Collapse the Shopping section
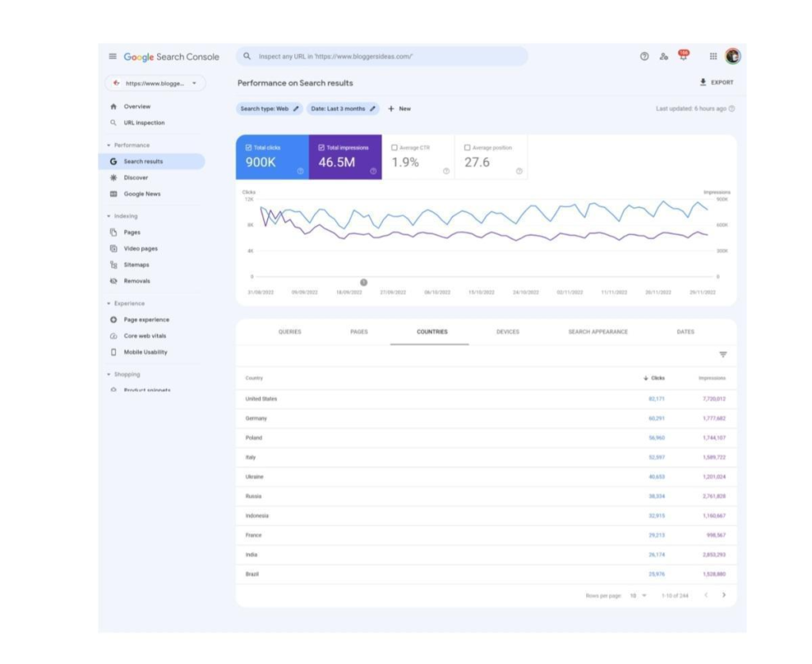 tap(109, 374)
